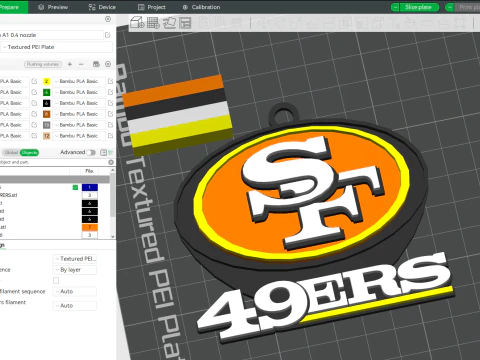Viewport: 480px width, 360px height.
Task: Remove a filament with the minus icon
Action: point(81,64)
